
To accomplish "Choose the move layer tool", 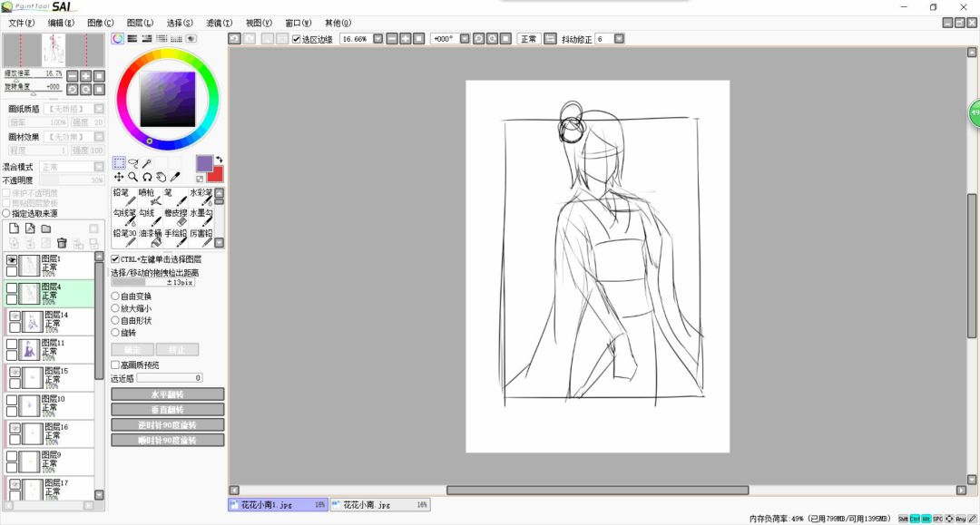I will click(x=119, y=178).
